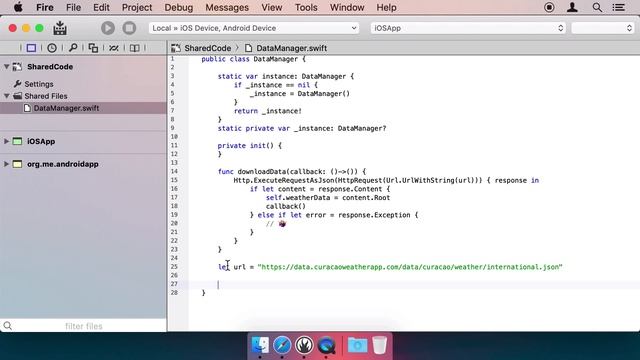The width and height of the screenshot is (640, 360).
Task: Click 'func downloadData' on line 14
Action: coord(252,171)
